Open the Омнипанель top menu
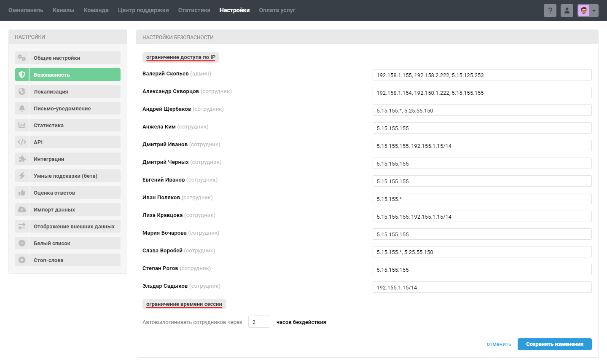 26,10
